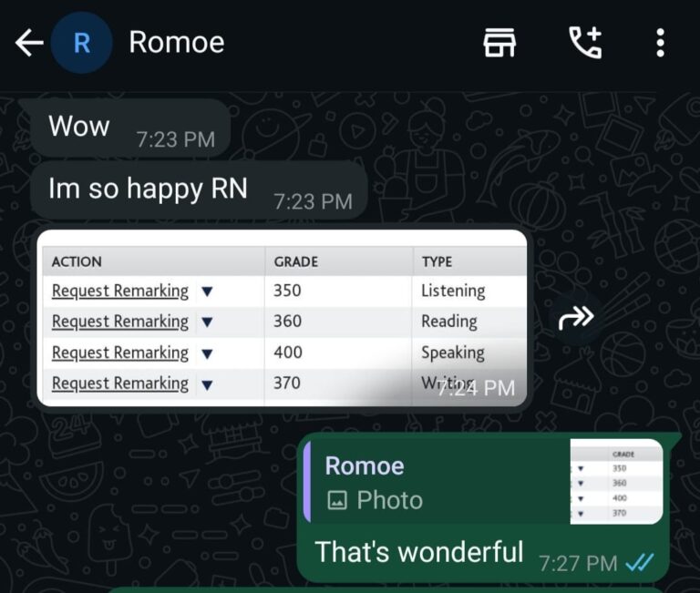The height and width of the screenshot is (593, 700).
Task: Open the three-dot more options menu
Action: coord(660,43)
